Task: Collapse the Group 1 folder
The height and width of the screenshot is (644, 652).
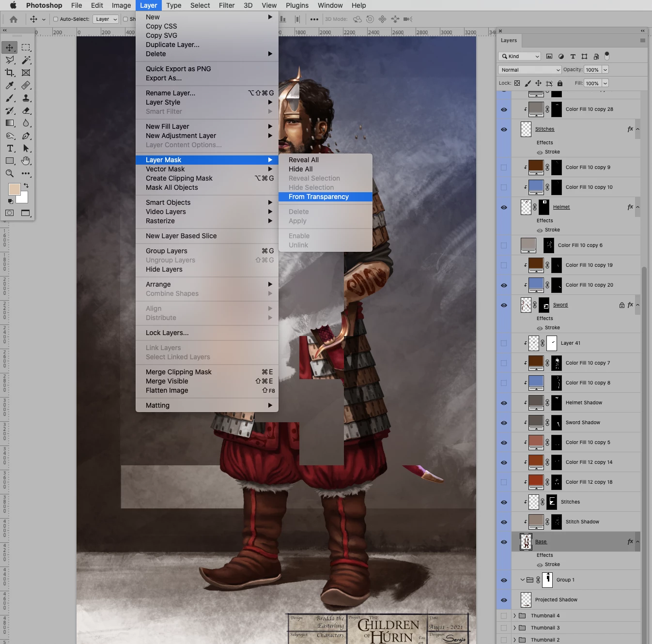Action: coord(522,580)
